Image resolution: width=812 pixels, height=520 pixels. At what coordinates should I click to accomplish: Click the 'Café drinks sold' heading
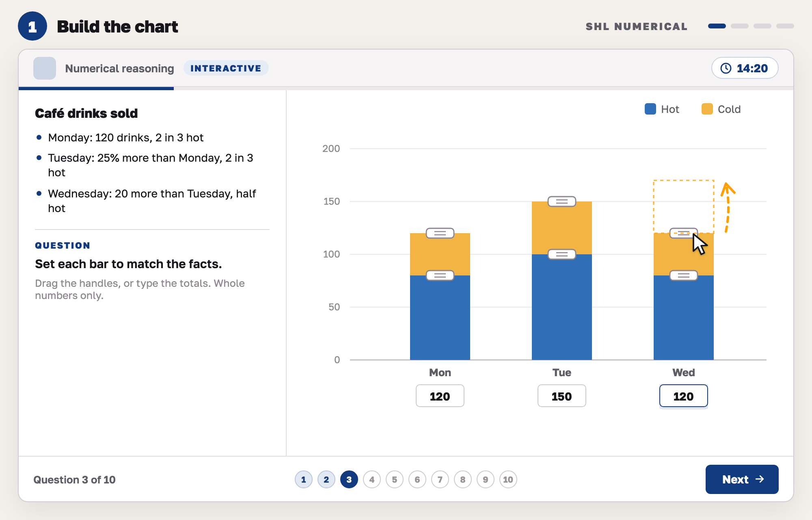click(x=86, y=113)
